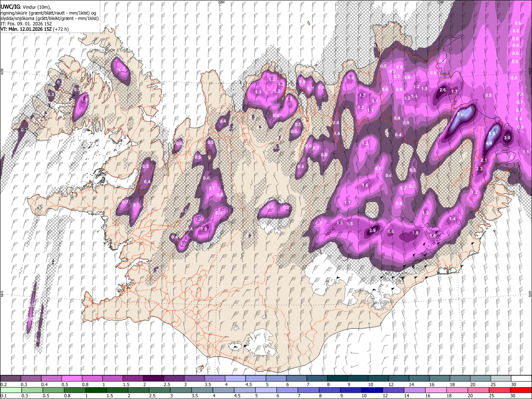This screenshot has width=532, height=399.
Task: Click the '2.1' snowfall value on the map
Action: [x=484, y=160]
